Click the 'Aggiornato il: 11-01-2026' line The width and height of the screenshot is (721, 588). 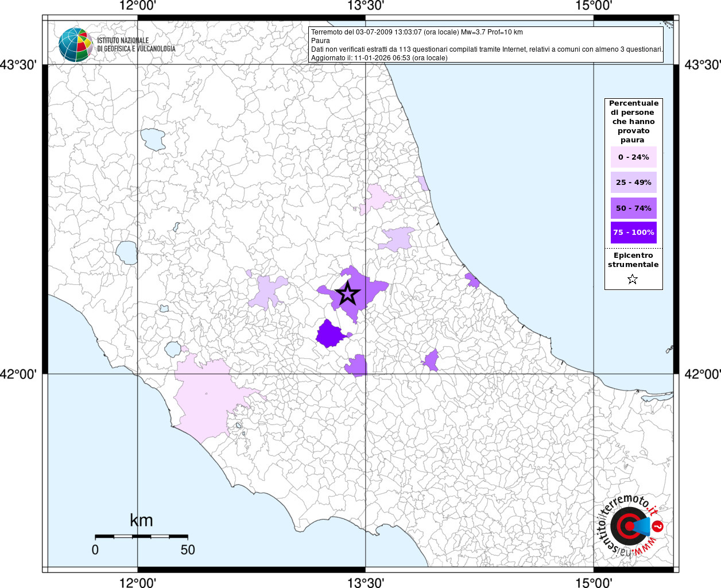(x=379, y=58)
